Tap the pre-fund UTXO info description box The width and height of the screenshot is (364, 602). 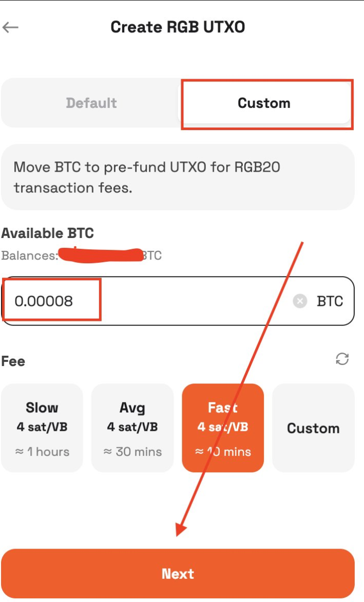point(178,177)
